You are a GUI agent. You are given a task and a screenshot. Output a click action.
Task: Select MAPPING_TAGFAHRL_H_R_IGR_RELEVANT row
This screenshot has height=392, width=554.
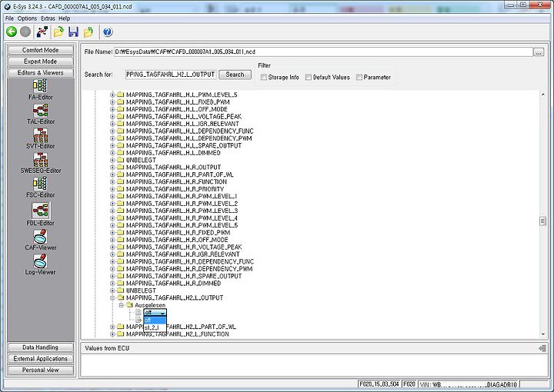(183, 254)
